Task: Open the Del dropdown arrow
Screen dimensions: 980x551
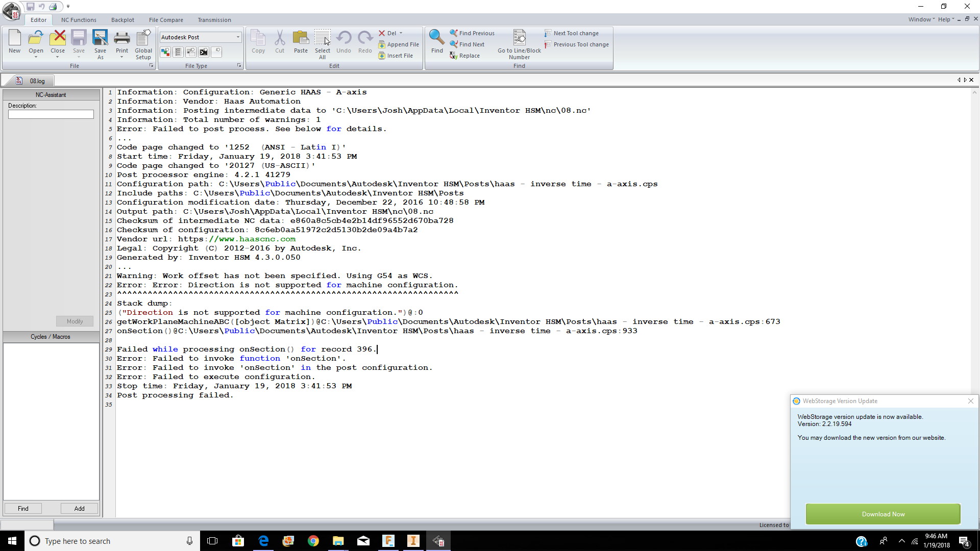Action: (401, 33)
